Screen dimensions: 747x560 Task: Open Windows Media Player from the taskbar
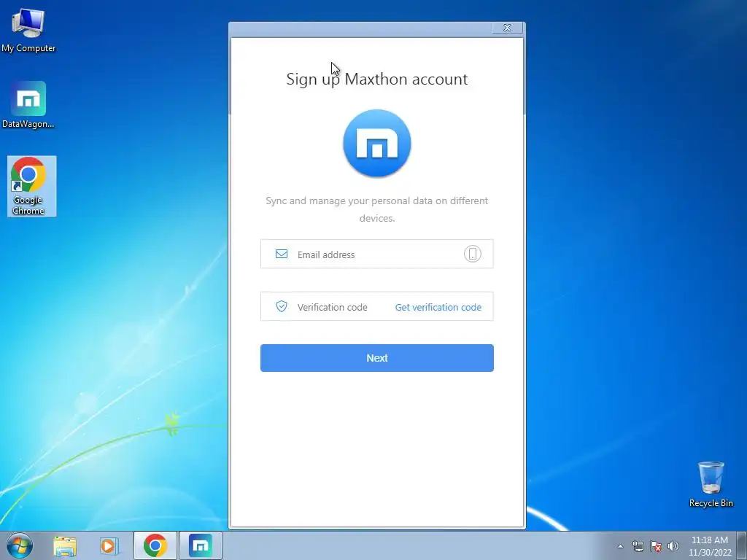pos(109,545)
